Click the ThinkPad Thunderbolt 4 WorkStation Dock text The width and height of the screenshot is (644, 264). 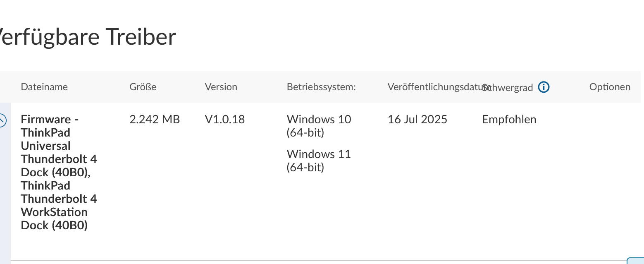[x=59, y=205]
